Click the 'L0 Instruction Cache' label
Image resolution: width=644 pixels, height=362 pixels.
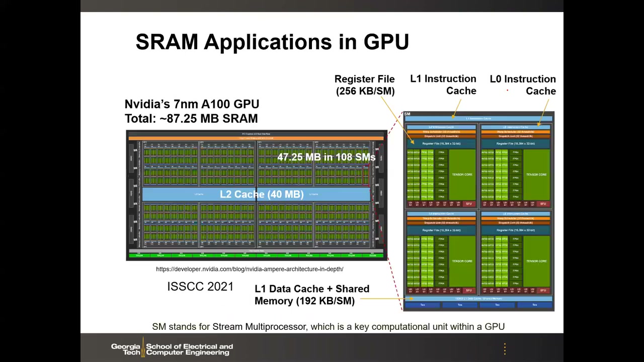point(523,85)
